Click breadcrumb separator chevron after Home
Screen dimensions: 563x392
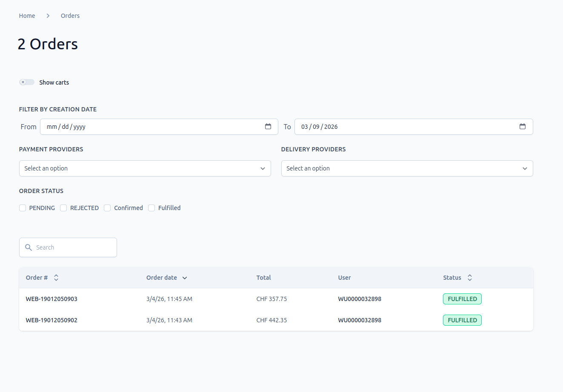[x=48, y=16]
